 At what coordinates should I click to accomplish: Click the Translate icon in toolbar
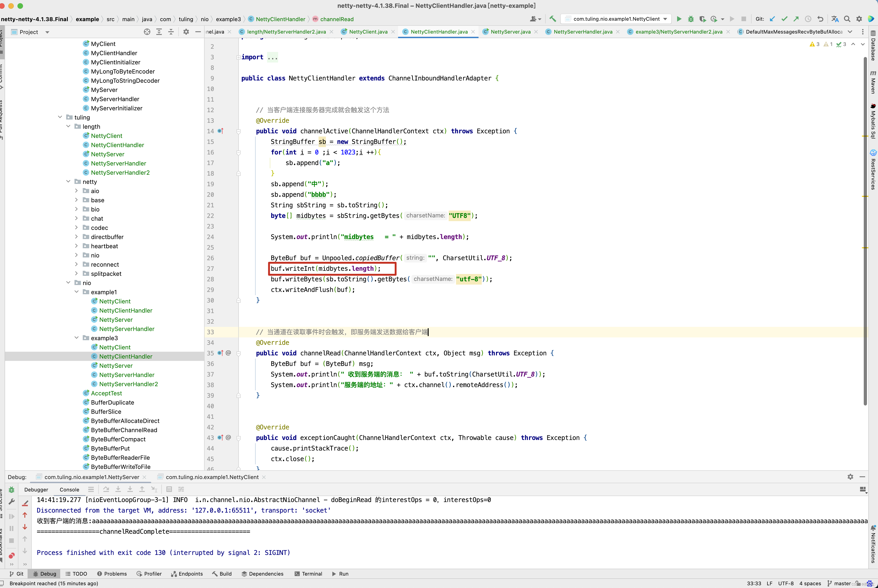click(x=835, y=19)
